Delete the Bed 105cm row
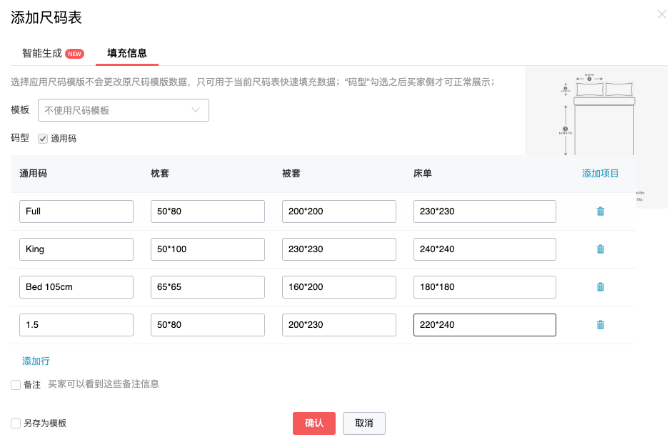Image resolution: width=672 pixels, height=440 pixels. tap(600, 287)
